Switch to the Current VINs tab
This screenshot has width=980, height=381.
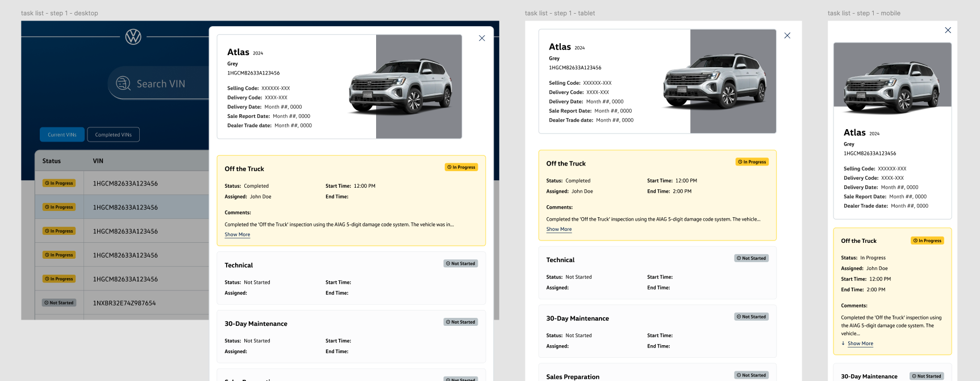click(x=62, y=135)
